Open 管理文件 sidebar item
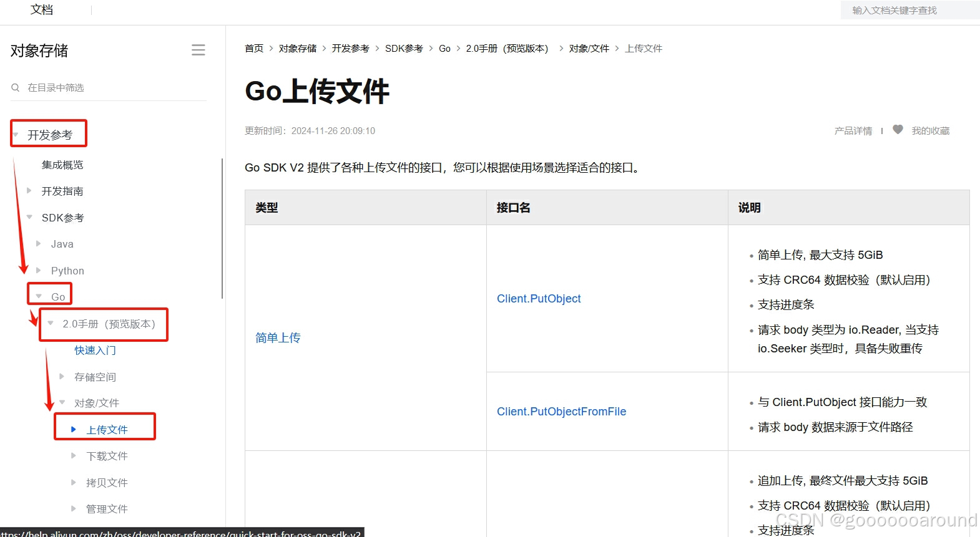Image resolution: width=980 pixels, height=537 pixels. [107, 509]
